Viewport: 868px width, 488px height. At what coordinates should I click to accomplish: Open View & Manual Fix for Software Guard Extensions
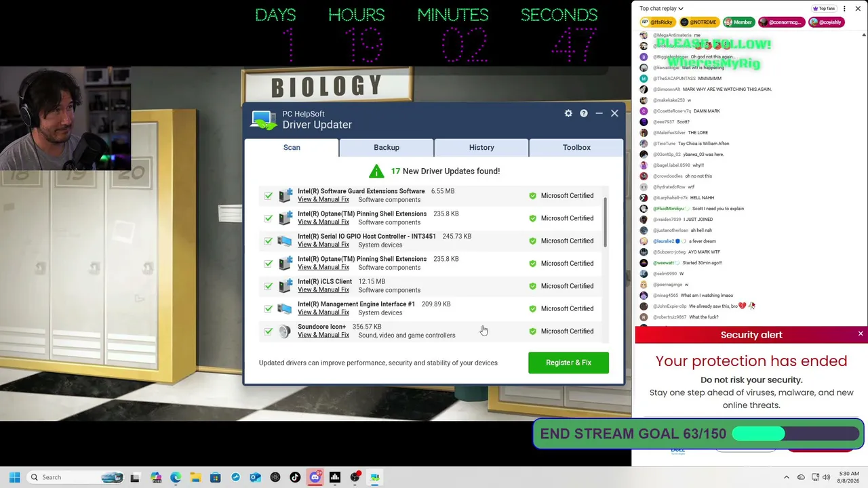click(x=323, y=199)
